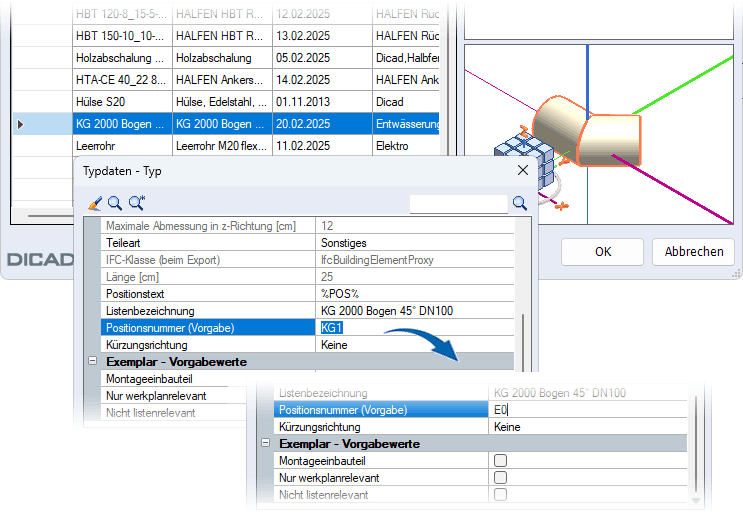Click the Montageeinbauteil label in Typdaten dialog
743x515 pixels.
pos(149,379)
